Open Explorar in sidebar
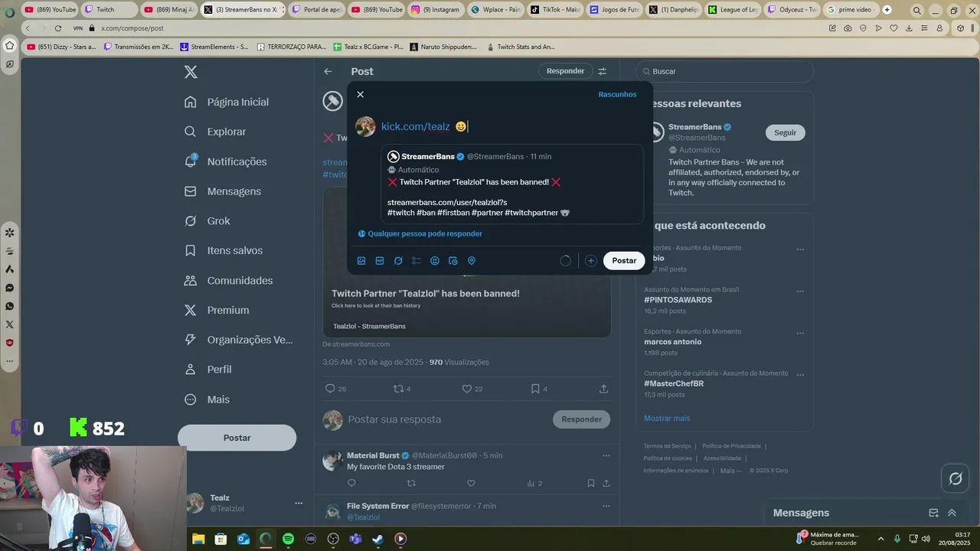Screen dimensions: 980x551 [215, 132]
